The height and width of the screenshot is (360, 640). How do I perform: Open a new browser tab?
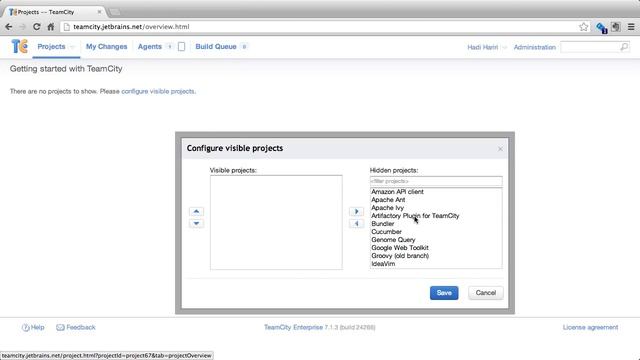[x=115, y=12]
